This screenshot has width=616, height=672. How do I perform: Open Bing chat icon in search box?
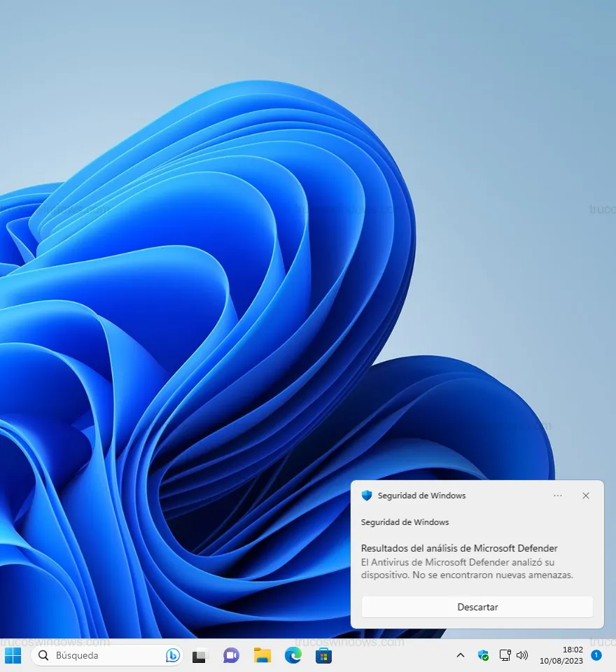172,656
